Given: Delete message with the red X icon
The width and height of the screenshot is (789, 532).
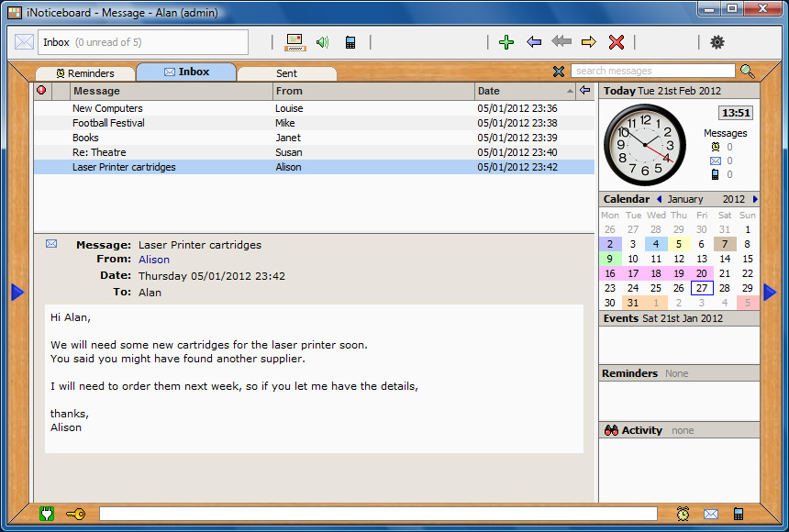Looking at the screenshot, I should pos(617,42).
